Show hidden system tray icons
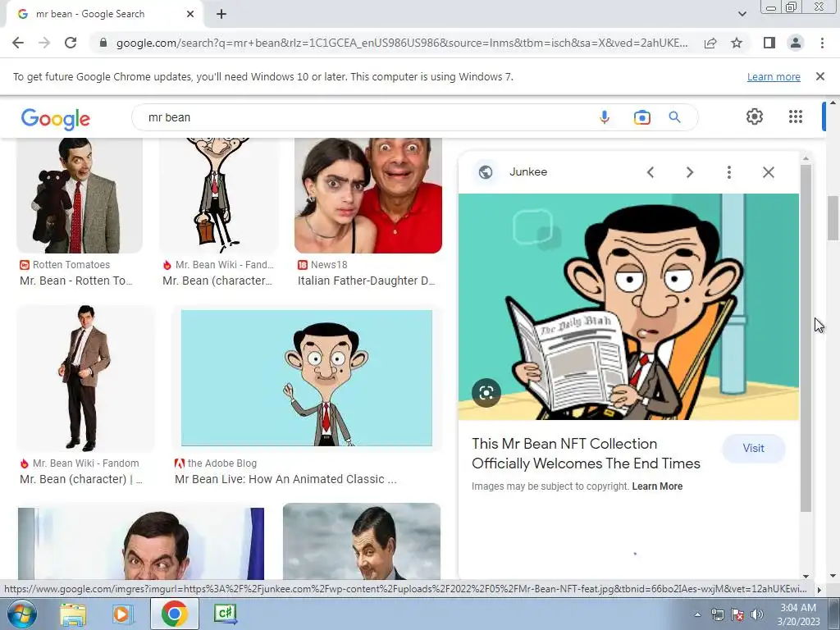Image resolution: width=840 pixels, height=630 pixels. pos(697,614)
